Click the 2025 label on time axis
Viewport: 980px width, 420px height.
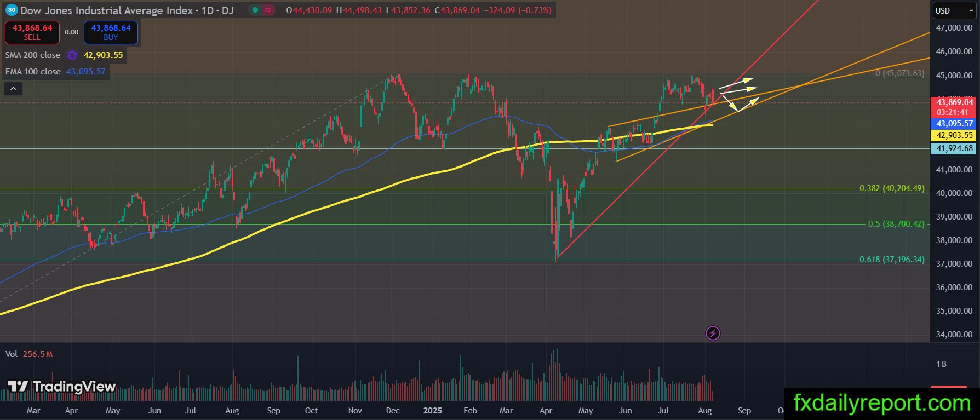click(432, 411)
